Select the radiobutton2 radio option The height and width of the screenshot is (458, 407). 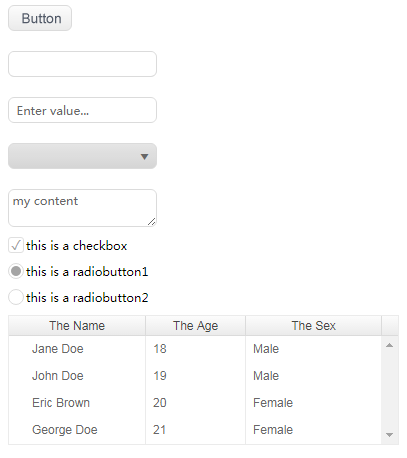point(16,297)
